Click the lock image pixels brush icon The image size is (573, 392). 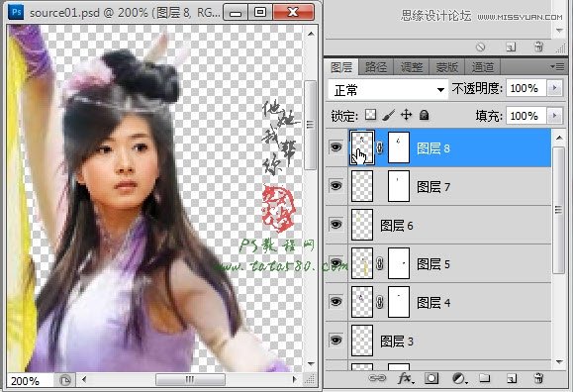(389, 115)
